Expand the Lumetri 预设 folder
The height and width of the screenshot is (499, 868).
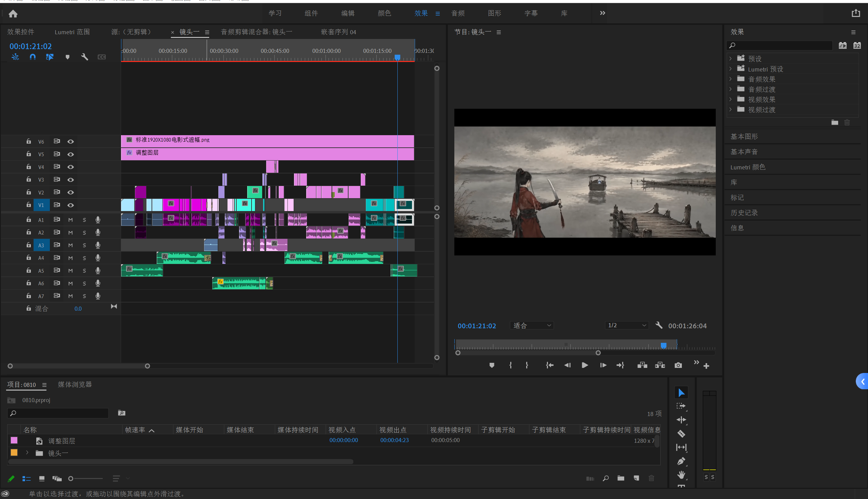point(730,69)
